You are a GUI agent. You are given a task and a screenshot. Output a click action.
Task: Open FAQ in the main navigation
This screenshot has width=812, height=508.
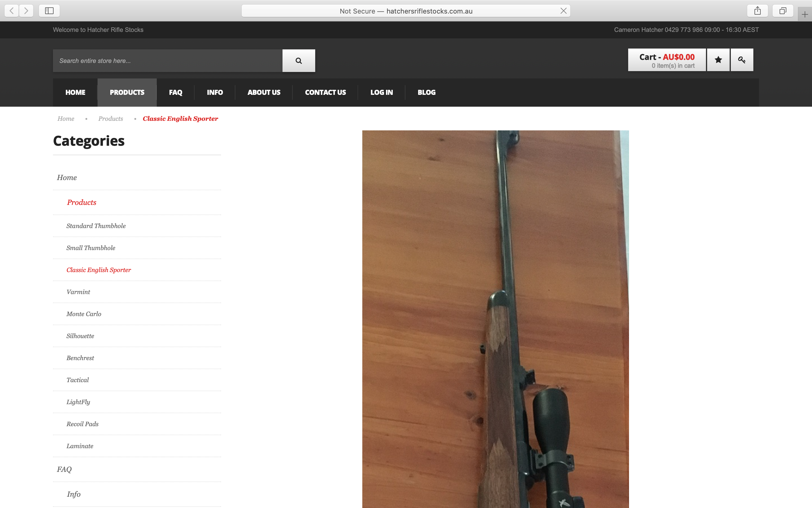click(x=175, y=92)
